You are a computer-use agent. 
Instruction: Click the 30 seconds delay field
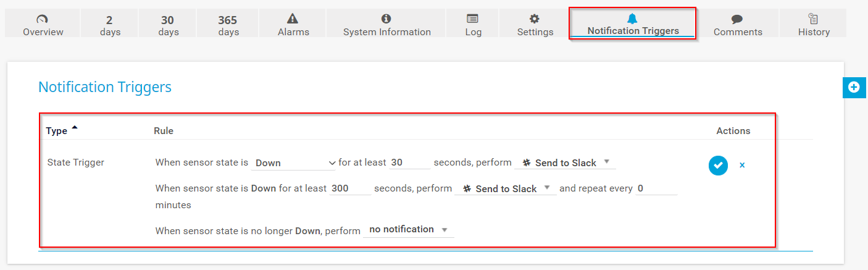pos(409,163)
